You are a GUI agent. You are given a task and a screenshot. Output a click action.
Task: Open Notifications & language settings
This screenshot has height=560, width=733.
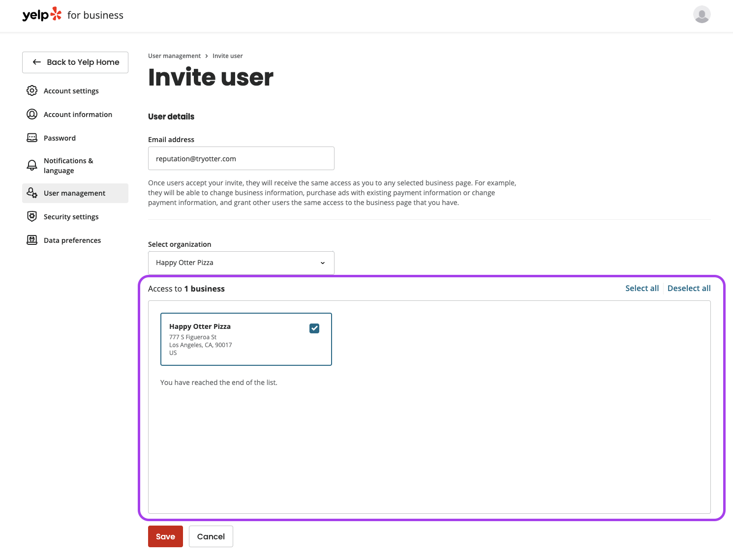(75, 166)
